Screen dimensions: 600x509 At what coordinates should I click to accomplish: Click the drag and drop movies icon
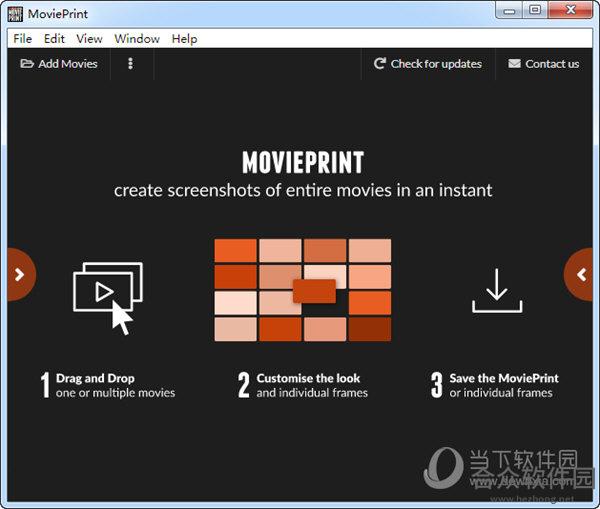(x=108, y=298)
